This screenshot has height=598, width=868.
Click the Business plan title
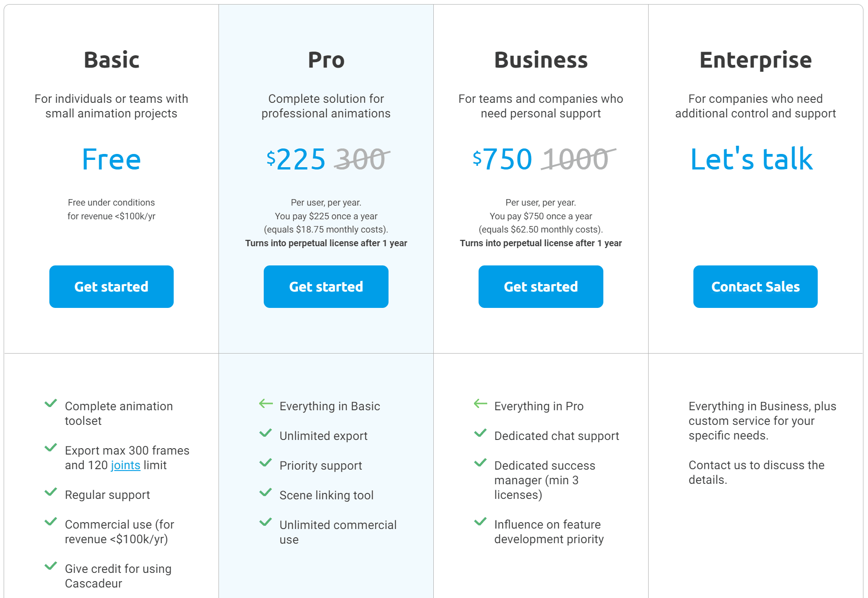[541, 60]
